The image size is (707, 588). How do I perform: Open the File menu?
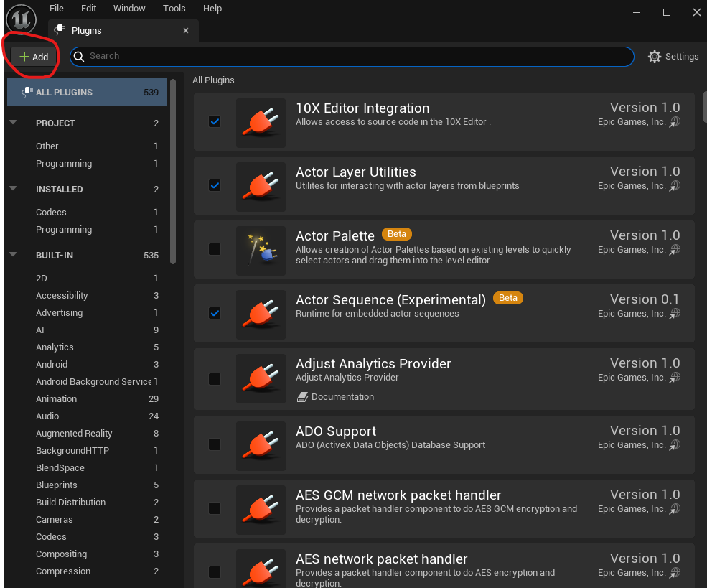pos(57,8)
